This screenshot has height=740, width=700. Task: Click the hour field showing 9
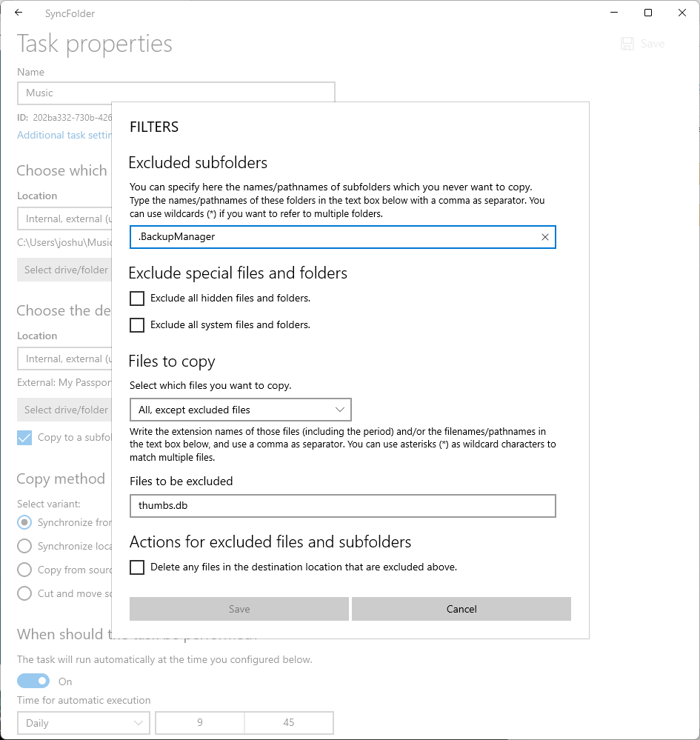[199, 723]
